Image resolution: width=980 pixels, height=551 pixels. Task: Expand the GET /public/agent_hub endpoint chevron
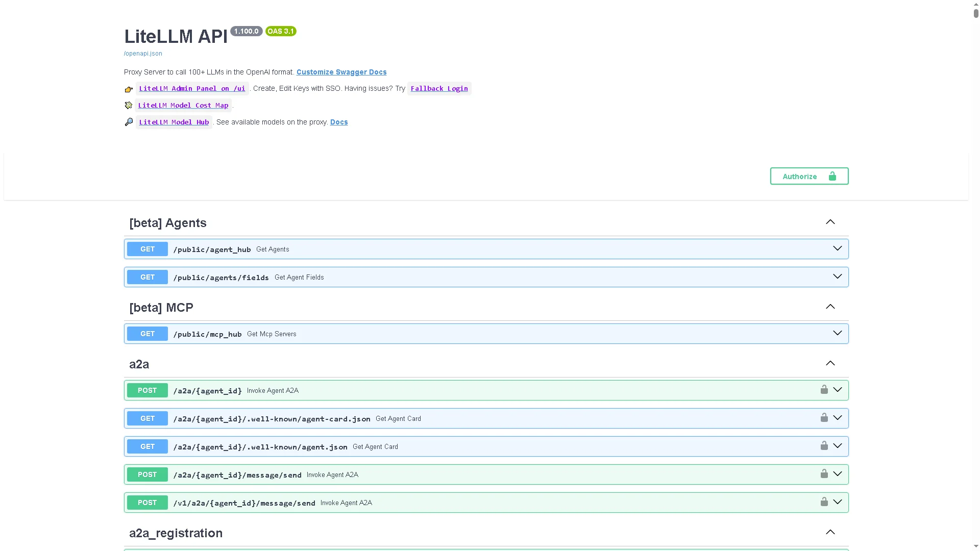click(x=838, y=248)
